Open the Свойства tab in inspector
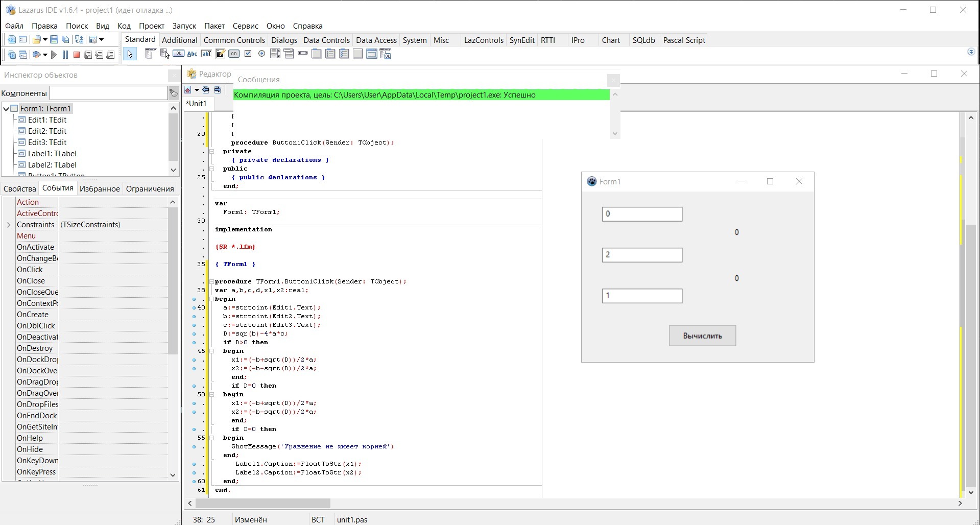The image size is (980, 525). (x=20, y=188)
